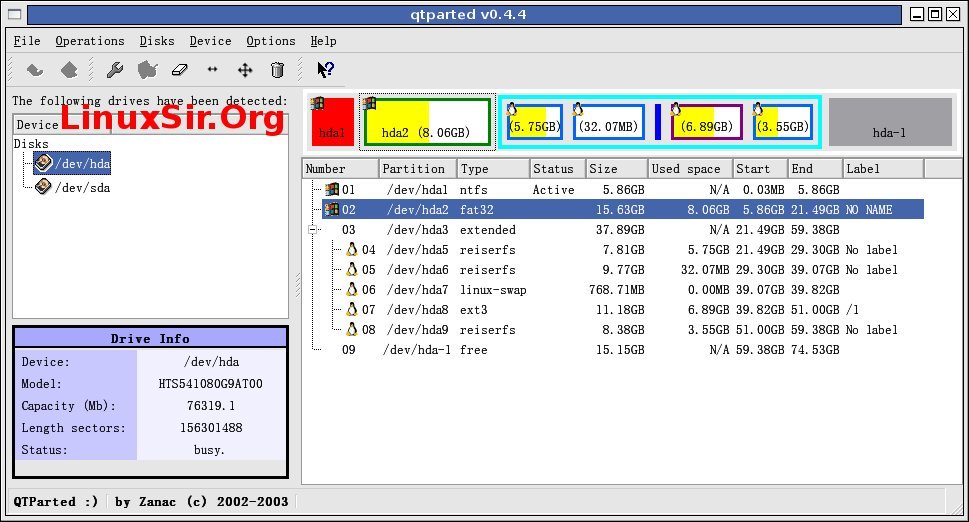969x522 pixels.
Task: Select the /dev/hda9 reiserfs row
Action: coord(633,329)
